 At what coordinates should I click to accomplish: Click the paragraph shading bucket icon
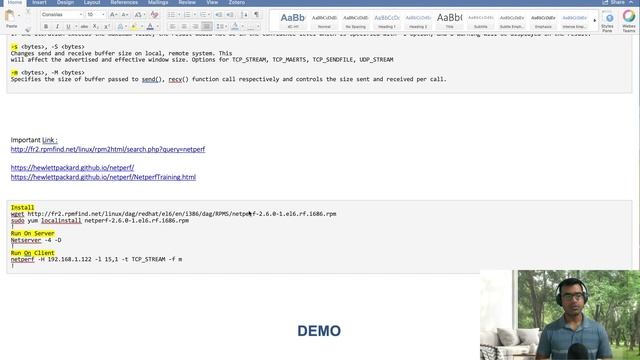pyautogui.click(x=235, y=27)
